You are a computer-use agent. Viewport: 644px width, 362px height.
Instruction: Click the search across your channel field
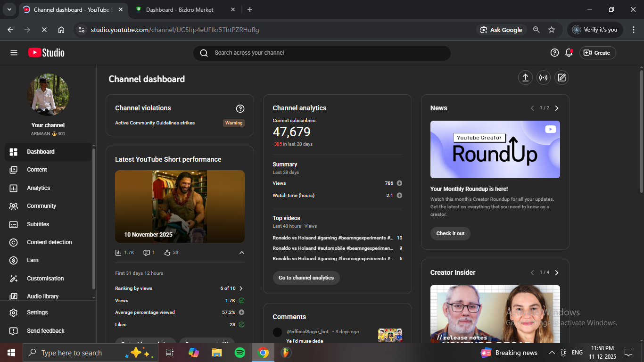click(x=322, y=53)
